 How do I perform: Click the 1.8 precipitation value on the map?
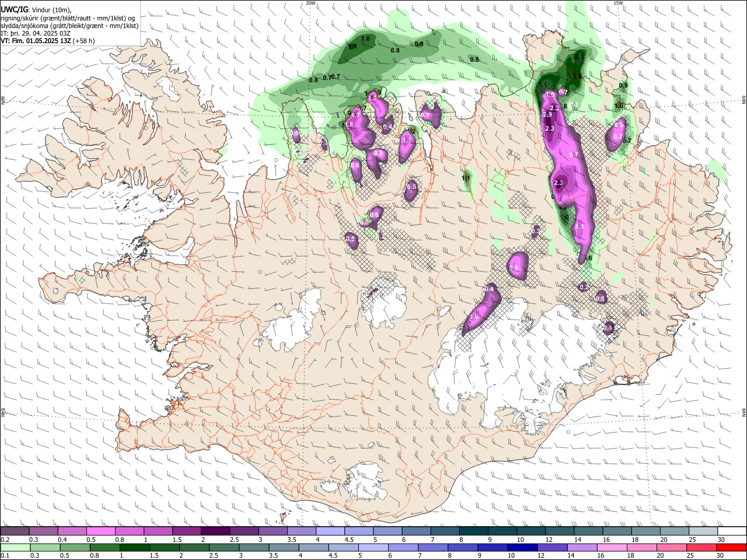click(348, 125)
